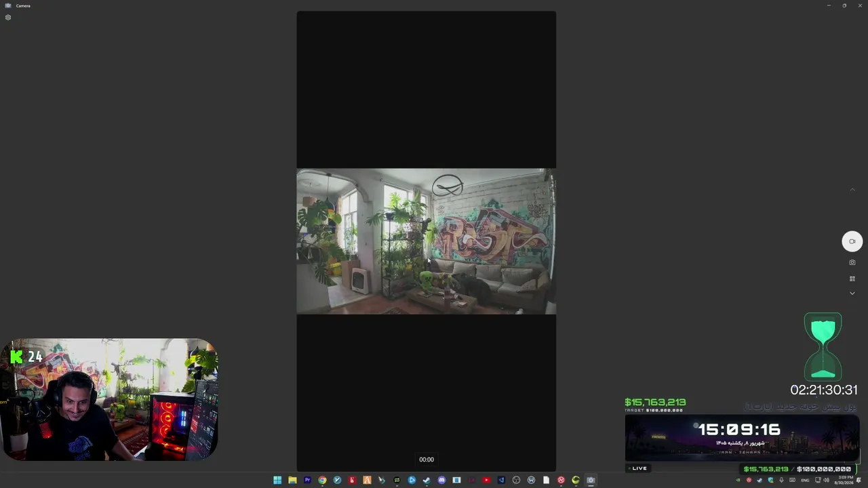Viewport: 868px width, 488px height.
Task: Click the 15:09:16 clock overlay
Action: tap(739, 430)
